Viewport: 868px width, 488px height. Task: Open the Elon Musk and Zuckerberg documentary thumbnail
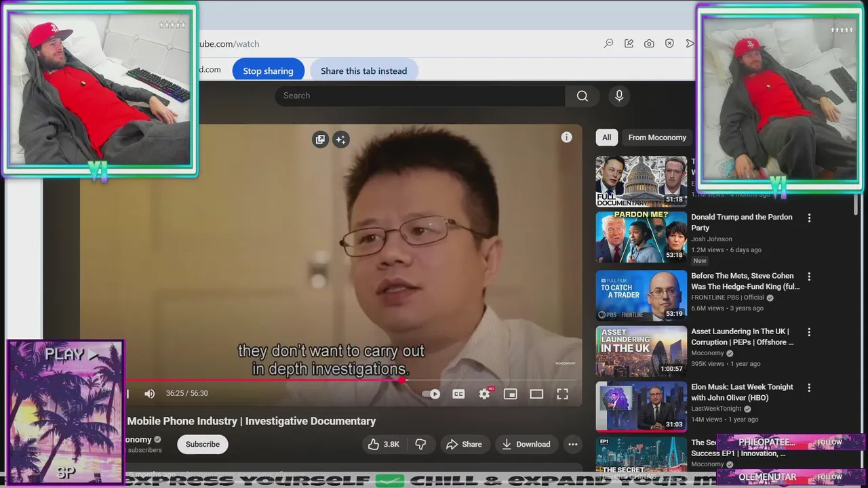coord(641,181)
